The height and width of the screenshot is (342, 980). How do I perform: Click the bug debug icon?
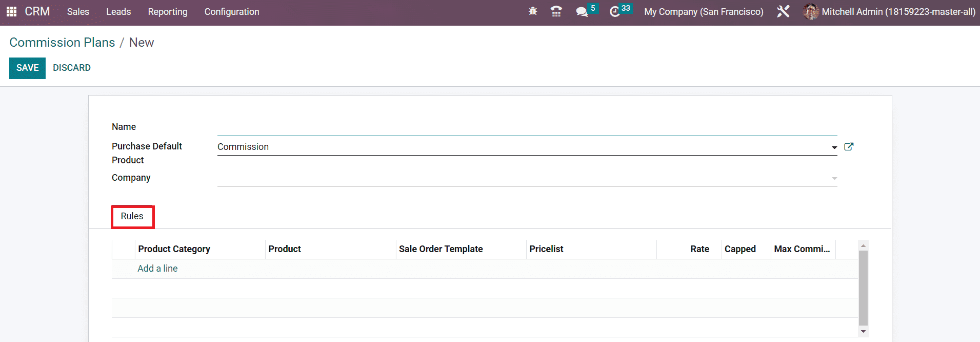pos(533,11)
